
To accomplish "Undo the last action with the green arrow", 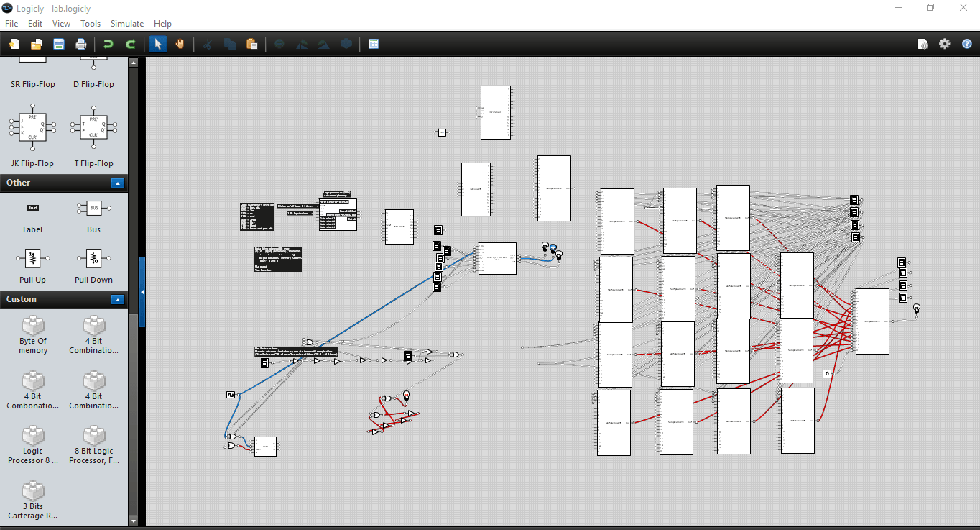I will (108, 44).
